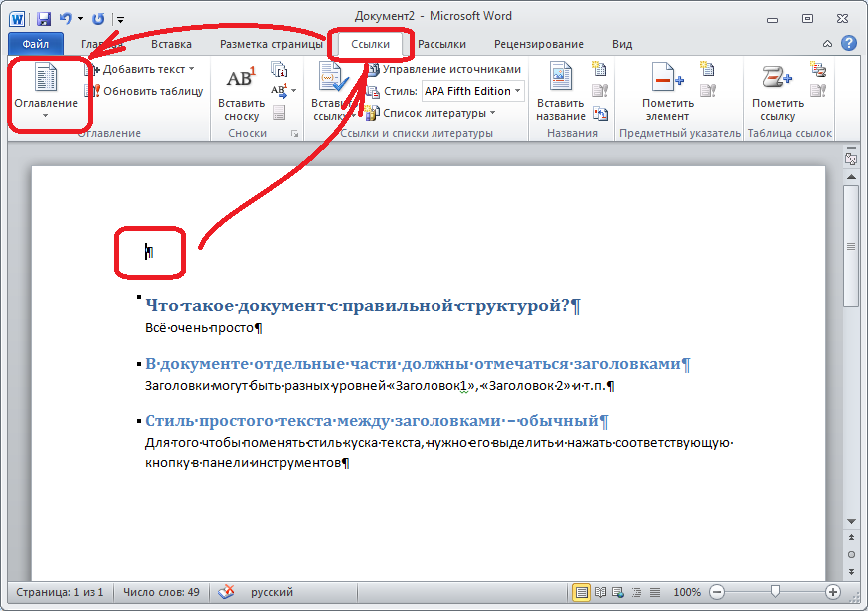Open the Вставка ribbon tab
This screenshot has height=611, width=868.
click(171, 44)
